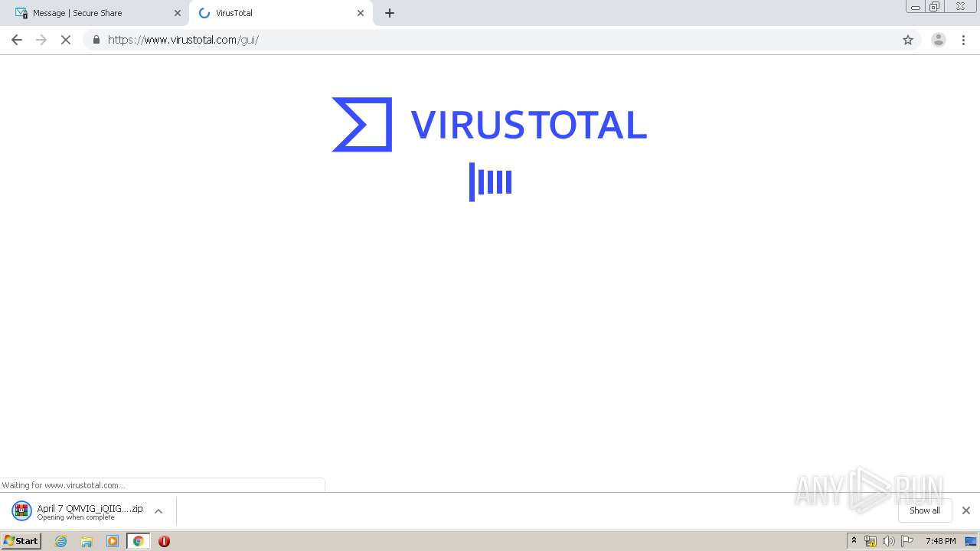
Task: Close the VirusTotal tab
Action: (361, 13)
